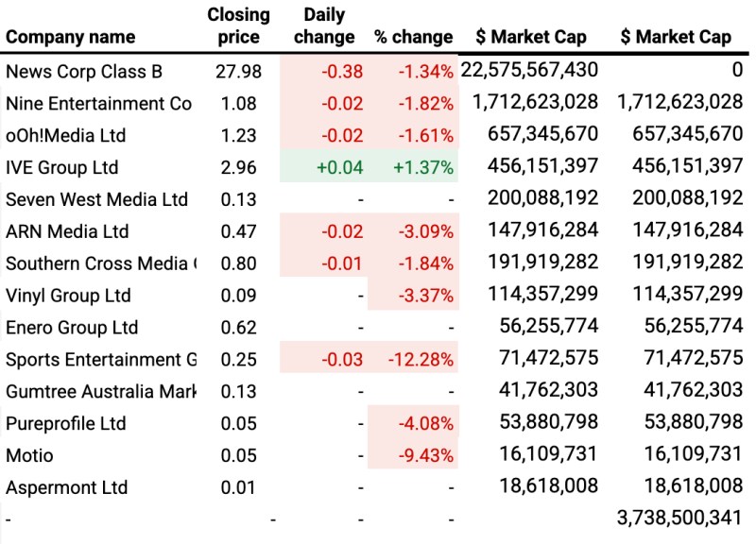Screen dimensions: 756x544
Task: Click the Company name column header
Action: click(x=71, y=38)
